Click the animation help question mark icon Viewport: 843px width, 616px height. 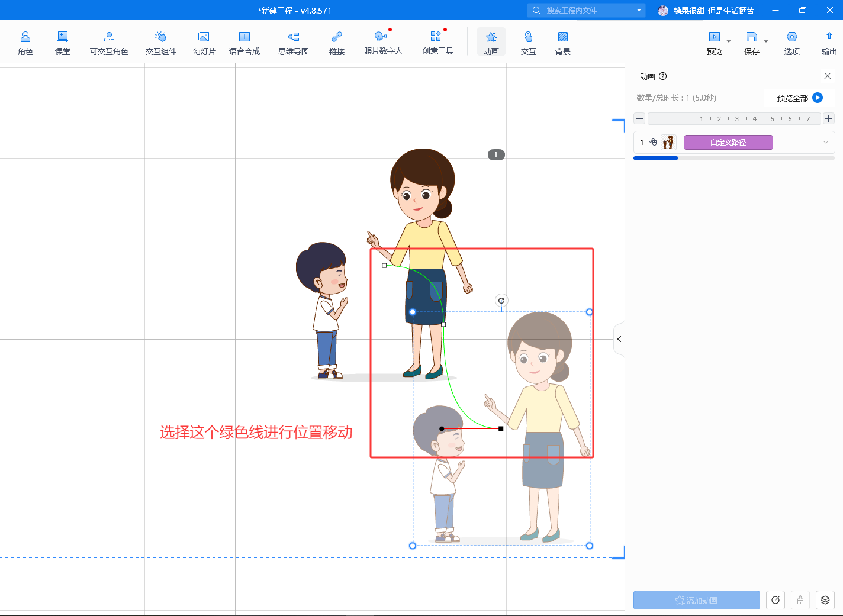(663, 76)
